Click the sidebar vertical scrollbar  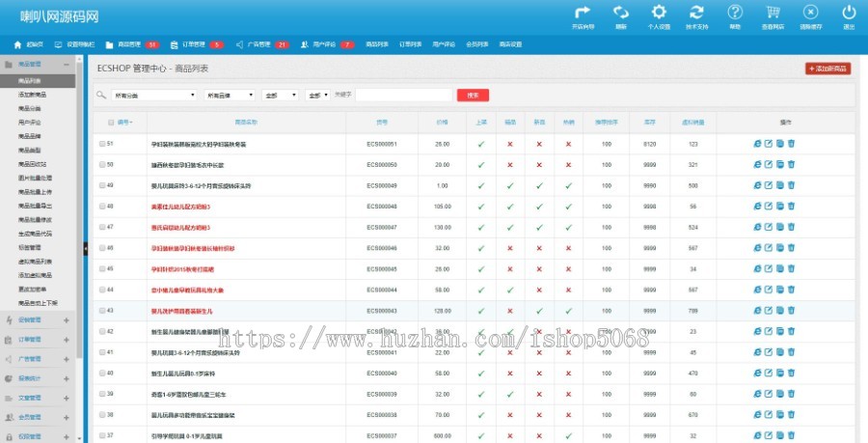tap(79, 210)
